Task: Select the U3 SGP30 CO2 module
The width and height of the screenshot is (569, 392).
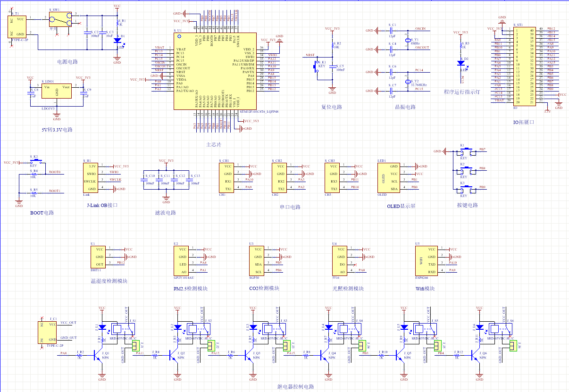Action: [256, 261]
